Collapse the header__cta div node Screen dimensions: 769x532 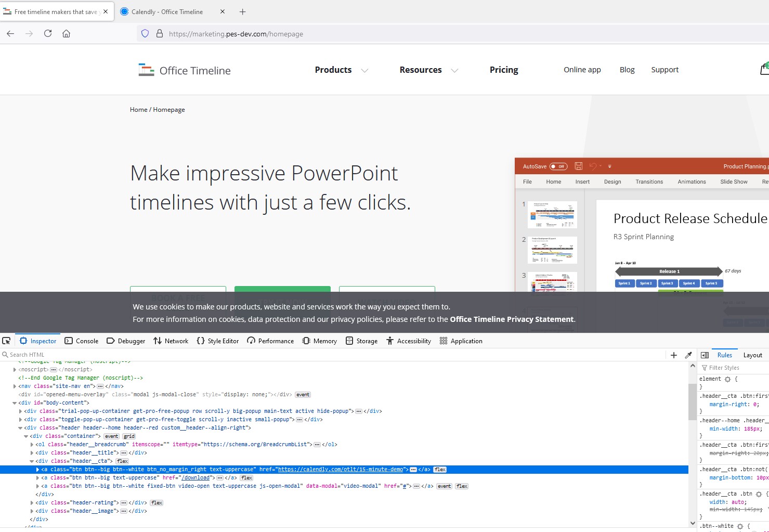coord(32,461)
